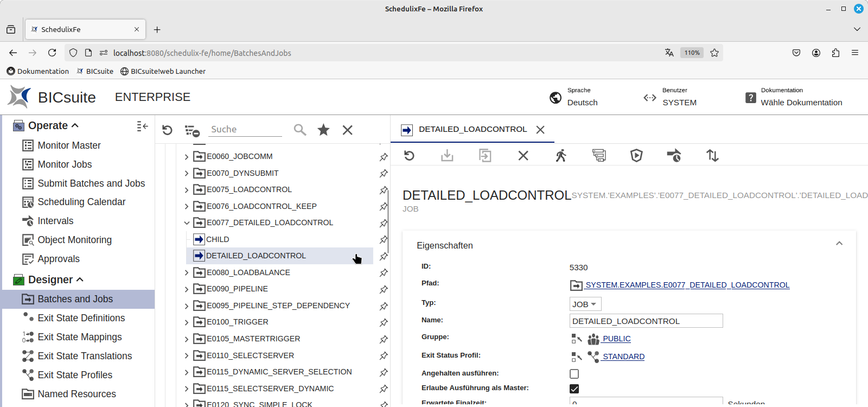
Task: Expand the E0080_LOADBALANCE folder
Action: (187, 273)
